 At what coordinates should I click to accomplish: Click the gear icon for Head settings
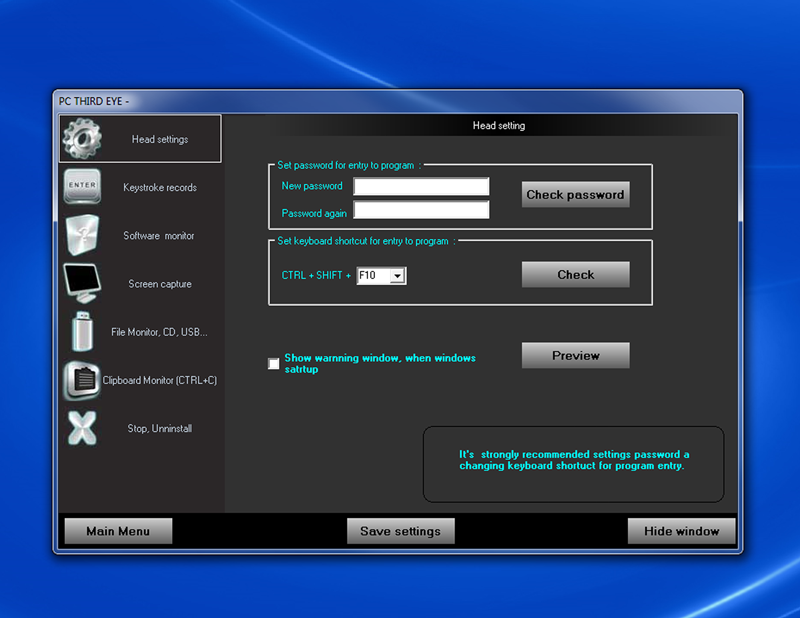pyautogui.click(x=82, y=138)
